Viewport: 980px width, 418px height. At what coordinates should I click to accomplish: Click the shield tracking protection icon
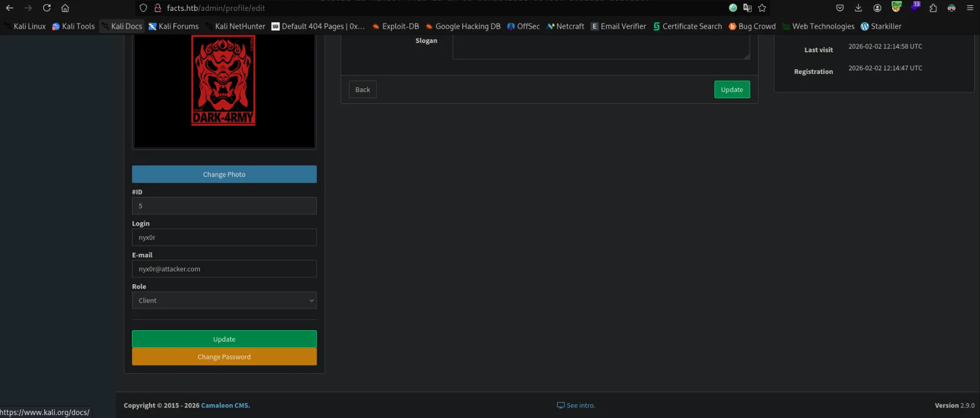point(143,8)
